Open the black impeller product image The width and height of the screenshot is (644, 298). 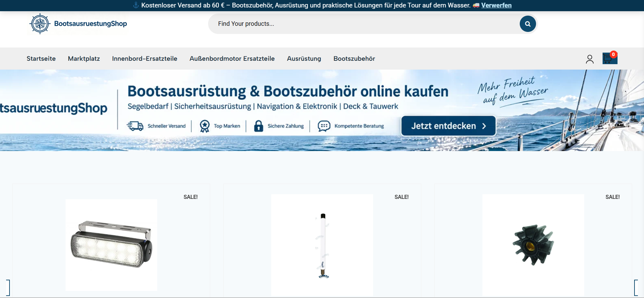pos(533,245)
